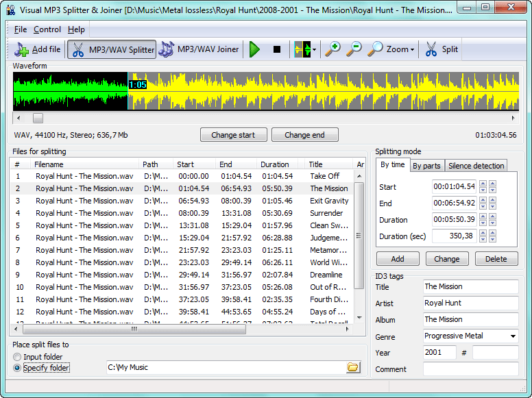Open dropdown arrow next to waveform marker icon
532x398 pixels.
point(315,49)
